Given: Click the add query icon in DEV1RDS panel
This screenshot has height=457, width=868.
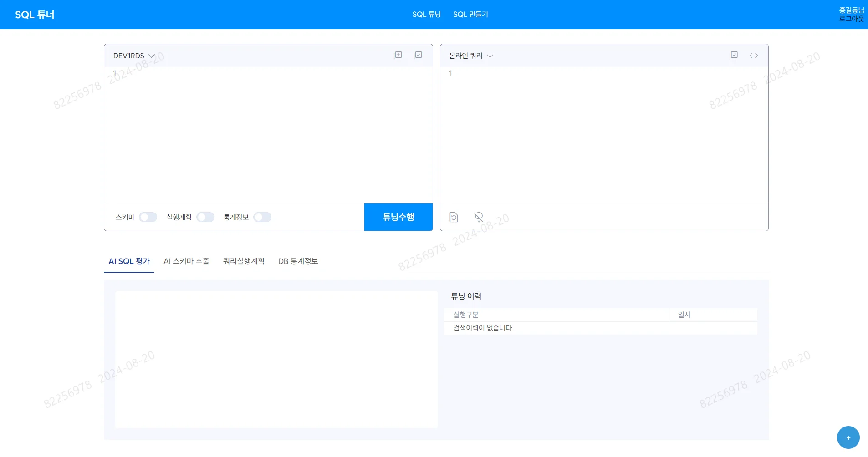Looking at the screenshot, I should coord(398,55).
